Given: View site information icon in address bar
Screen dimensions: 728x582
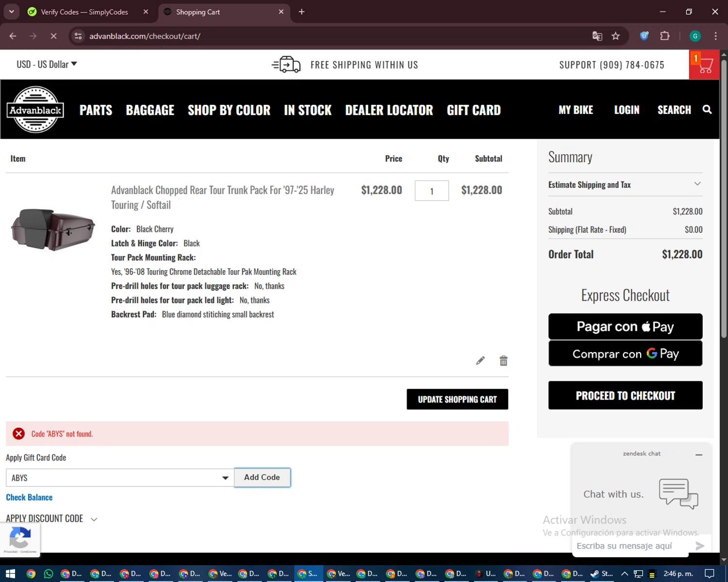Looking at the screenshot, I should [78, 36].
